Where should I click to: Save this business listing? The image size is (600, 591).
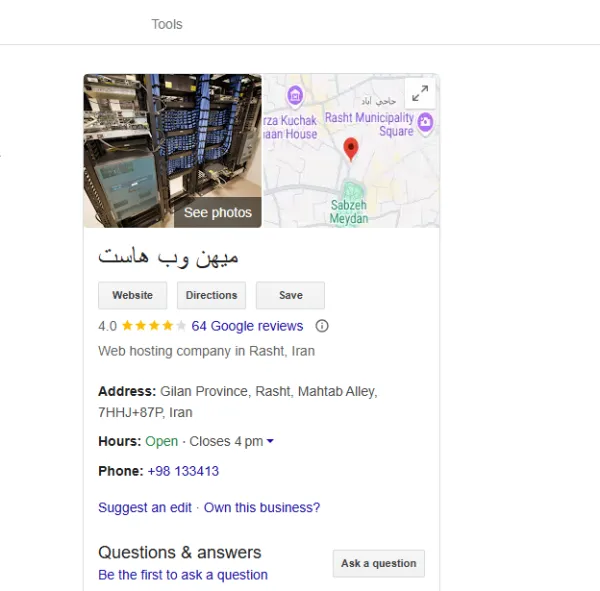[x=290, y=295]
